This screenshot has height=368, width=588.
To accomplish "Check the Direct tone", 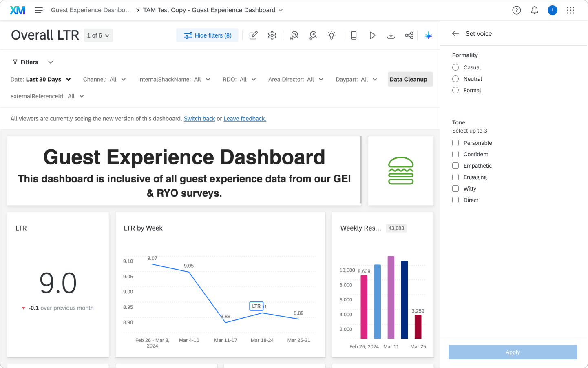I will click(x=455, y=200).
